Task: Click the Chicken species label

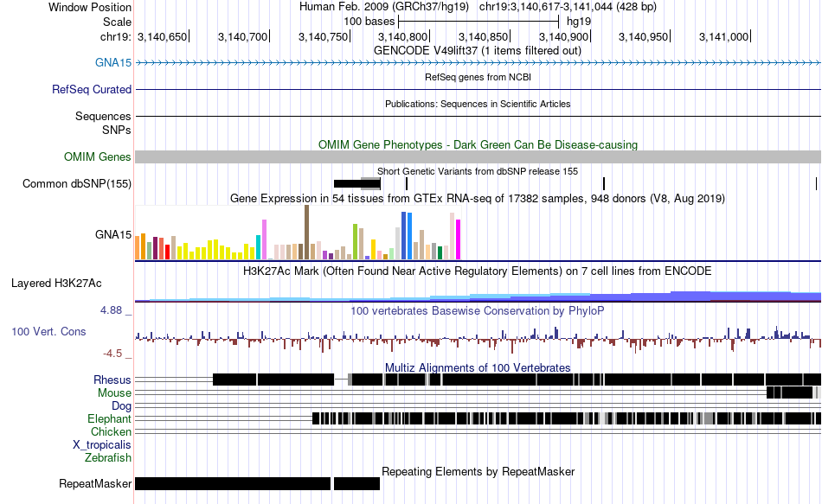Action: 111,431
